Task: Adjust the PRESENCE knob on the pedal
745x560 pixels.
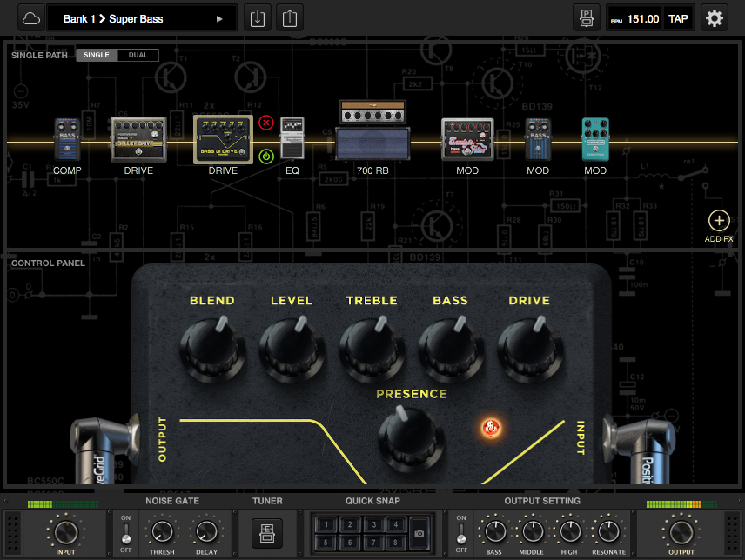Action: tap(409, 439)
